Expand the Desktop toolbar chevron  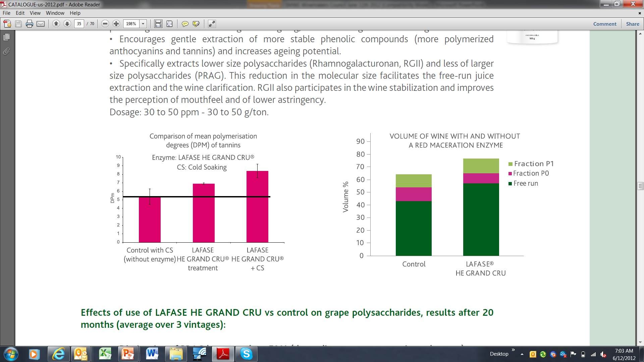[513, 350]
